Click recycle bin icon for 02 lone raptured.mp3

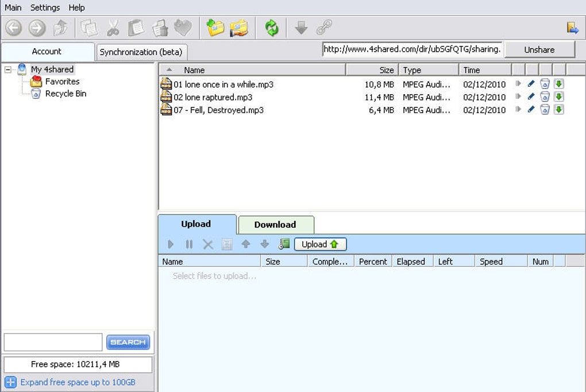[x=545, y=96]
